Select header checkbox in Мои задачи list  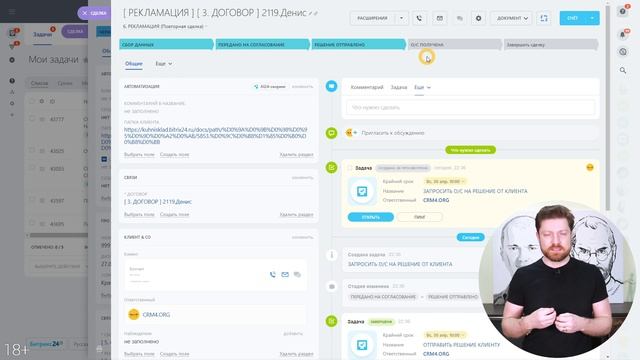pyautogui.click(x=32, y=101)
